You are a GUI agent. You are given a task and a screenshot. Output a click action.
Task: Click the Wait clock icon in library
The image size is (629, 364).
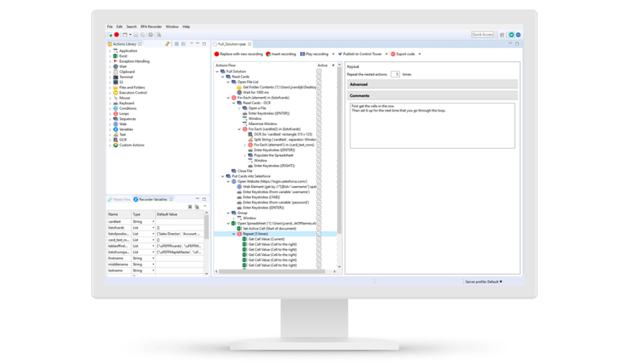click(x=115, y=67)
